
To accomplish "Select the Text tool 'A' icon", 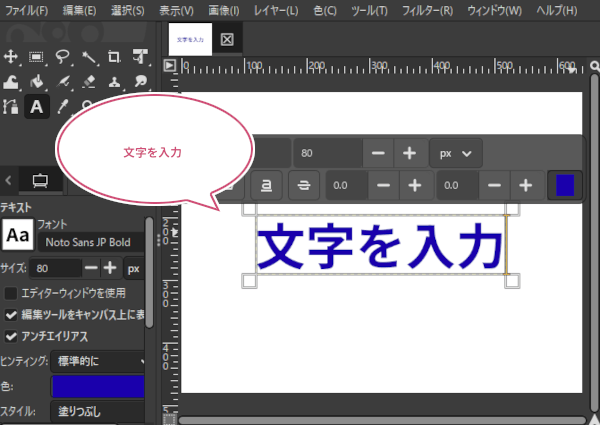I will 37,107.
